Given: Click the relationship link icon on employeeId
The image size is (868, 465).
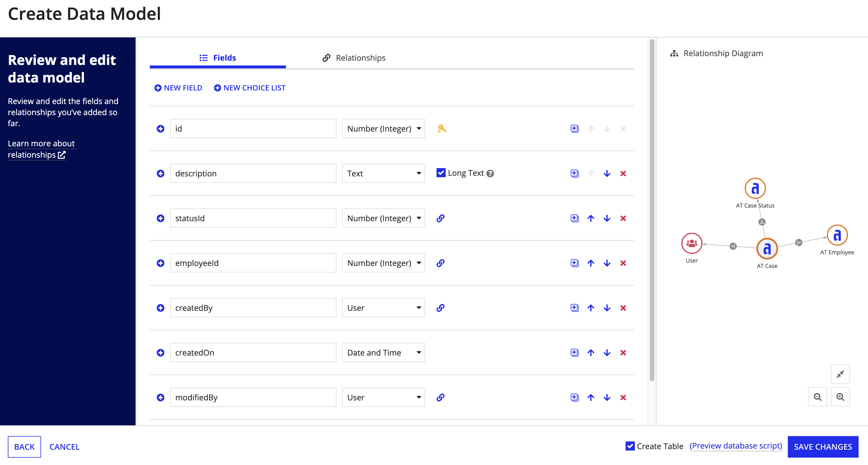Looking at the screenshot, I should click(x=440, y=263).
